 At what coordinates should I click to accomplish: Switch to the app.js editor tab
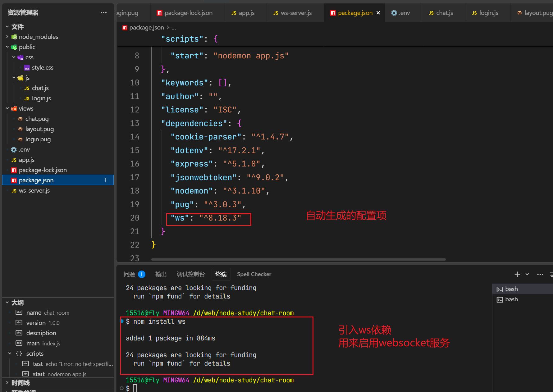pos(246,13)
